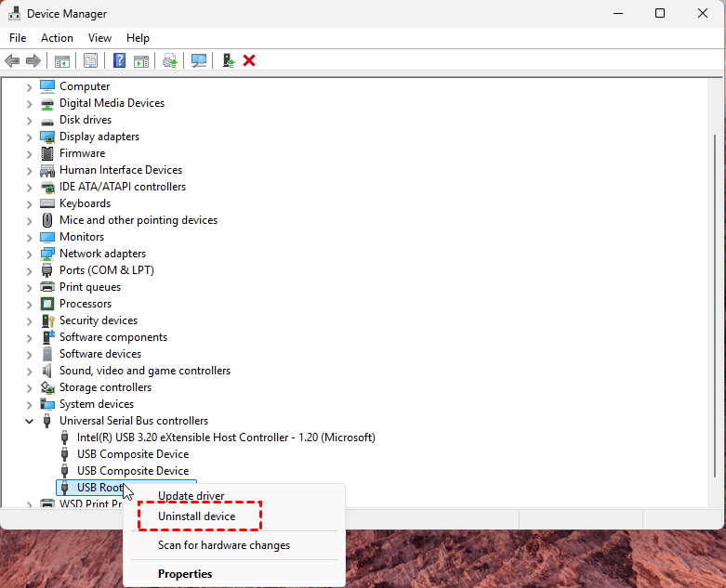Viewport: 726px width, 588px height.
Task: Collapse the Universal Serial Bus controllers node
Action: (30, 421)
